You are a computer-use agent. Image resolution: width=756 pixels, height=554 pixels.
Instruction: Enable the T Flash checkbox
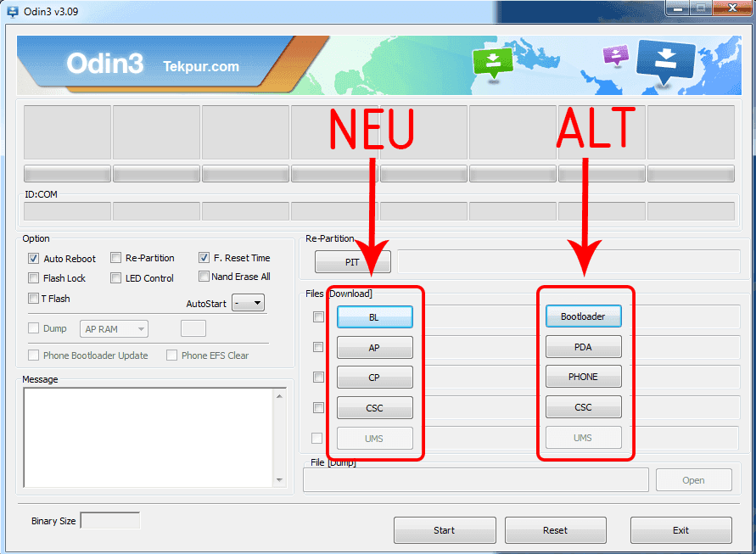[33, 299]
